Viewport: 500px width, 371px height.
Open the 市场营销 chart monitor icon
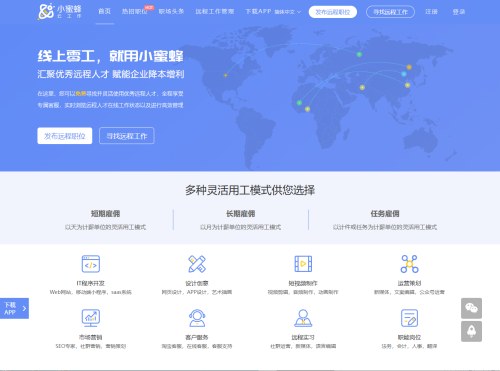click(x=91, y=318)
